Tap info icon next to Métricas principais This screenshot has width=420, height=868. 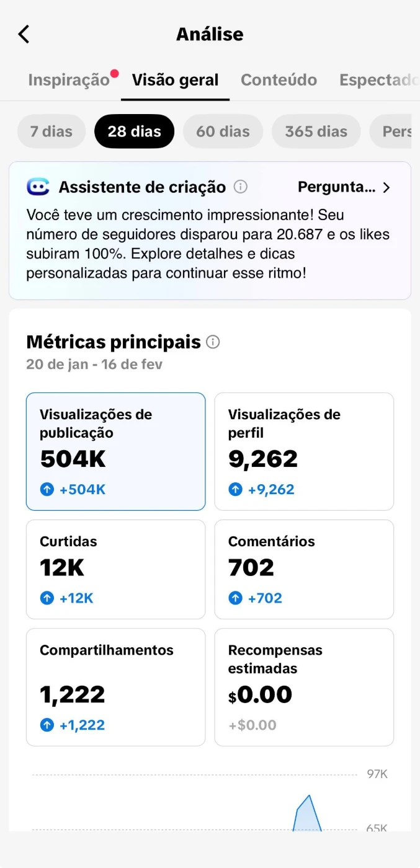coord(213,342)
